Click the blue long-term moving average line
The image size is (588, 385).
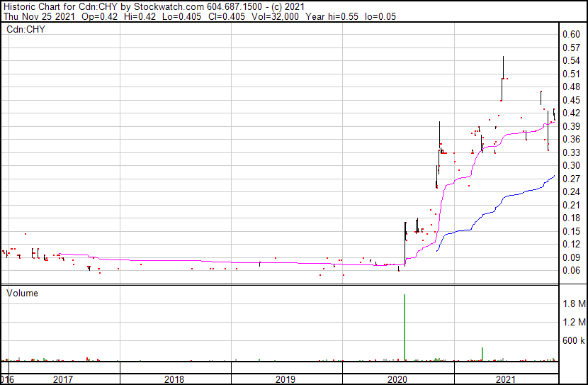tap(495, 209)
